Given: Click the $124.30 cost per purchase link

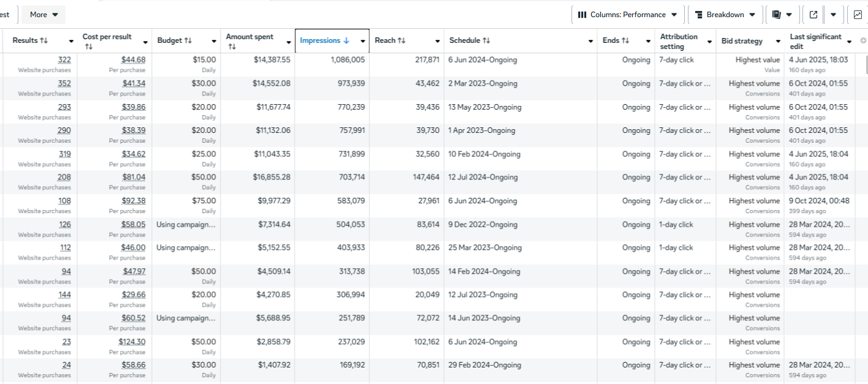Looking at the screenshot, I should (133, 342).
